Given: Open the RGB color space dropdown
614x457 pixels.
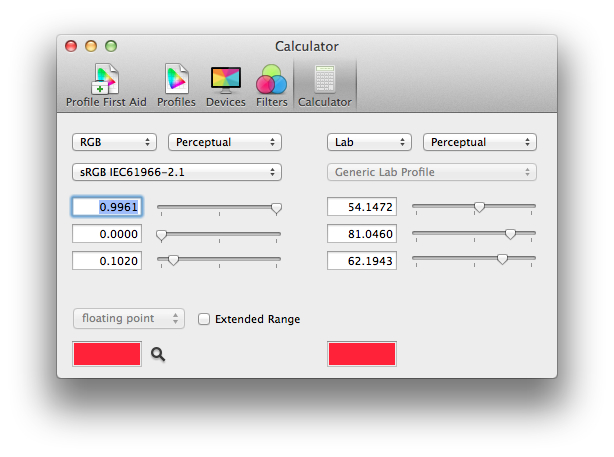Looking at the screenshot, I should point(114,142).
